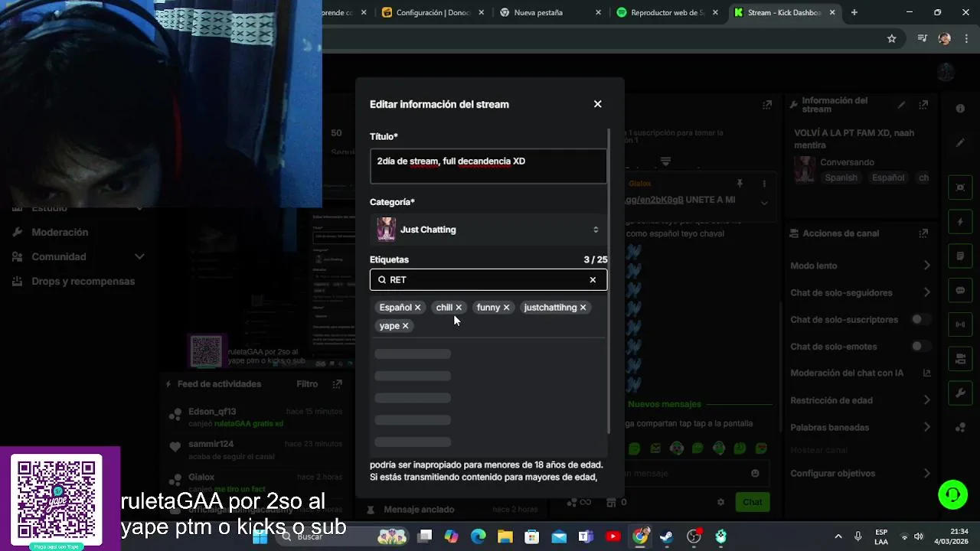Open Steam from the taskbar
Screen dimensions: 980x551
click(666, 536)
